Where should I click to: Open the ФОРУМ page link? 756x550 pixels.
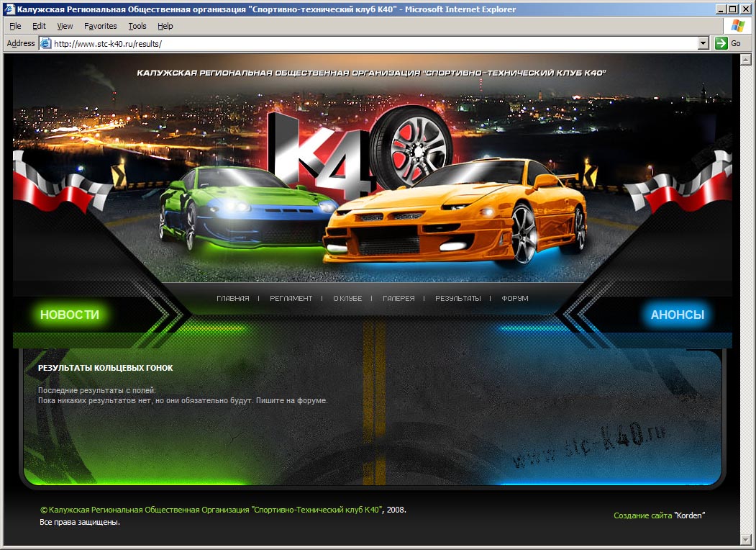click(514, 298)
